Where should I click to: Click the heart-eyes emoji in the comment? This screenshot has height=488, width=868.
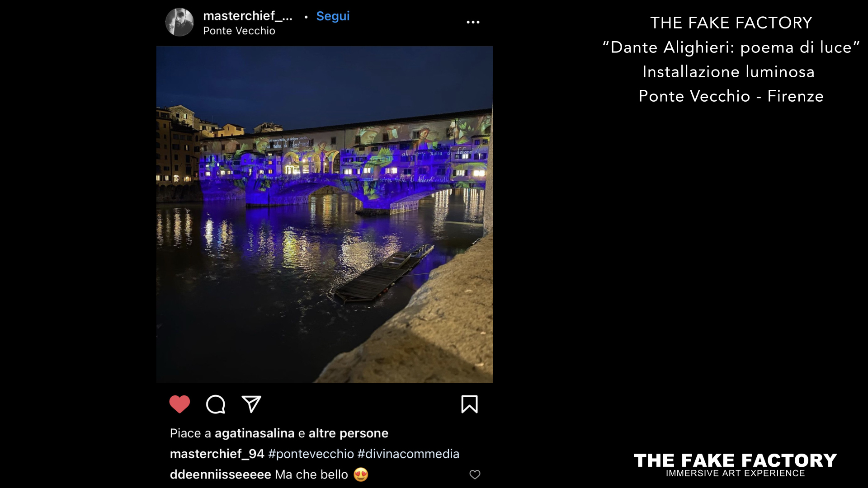361,474
